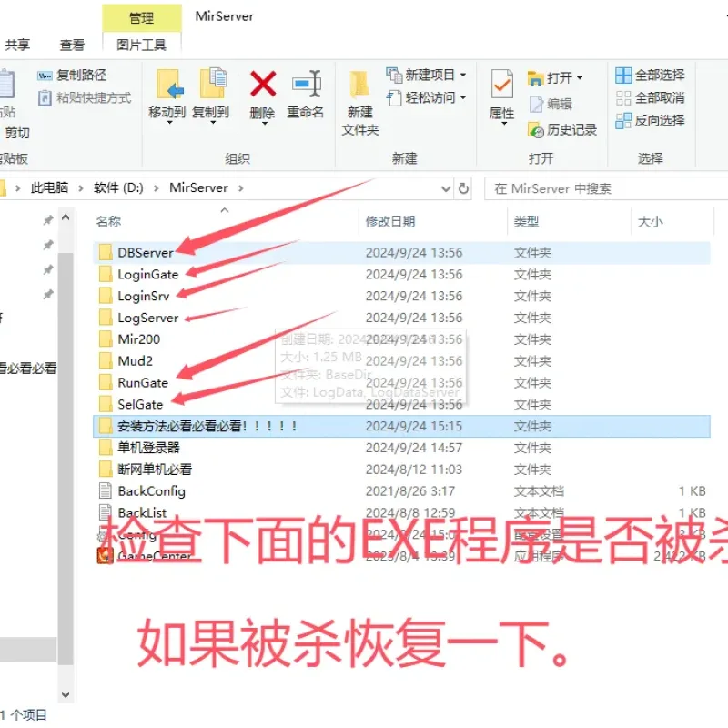
Task: Select the 断网单机必看 folder name
Action: click(x=155, y=470)
